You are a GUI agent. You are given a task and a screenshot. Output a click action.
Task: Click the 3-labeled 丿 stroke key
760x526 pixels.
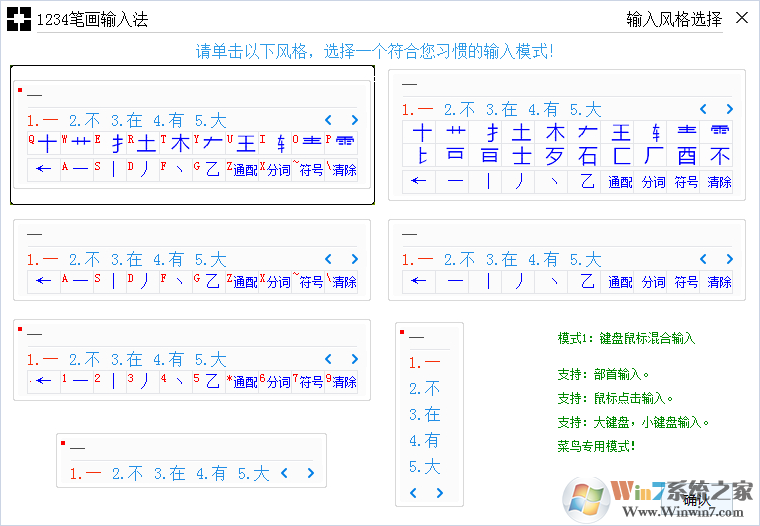click(143, 381)
